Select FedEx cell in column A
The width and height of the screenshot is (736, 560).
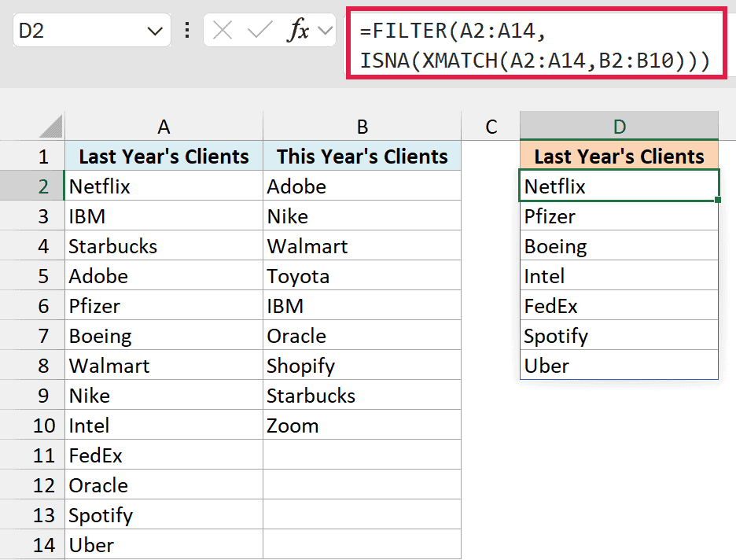pyautogui.click(x=164, y=455)
